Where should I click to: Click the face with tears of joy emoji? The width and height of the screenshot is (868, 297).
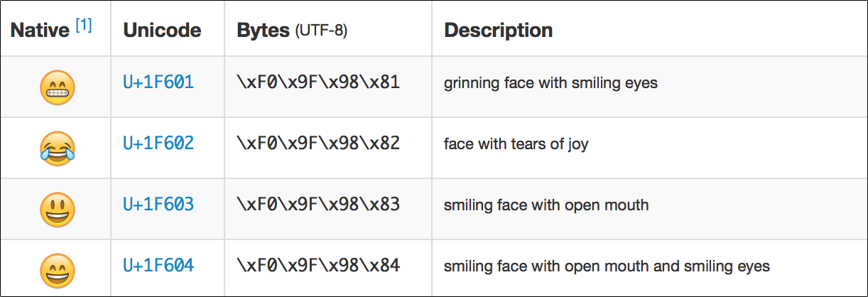pos(57,149)
